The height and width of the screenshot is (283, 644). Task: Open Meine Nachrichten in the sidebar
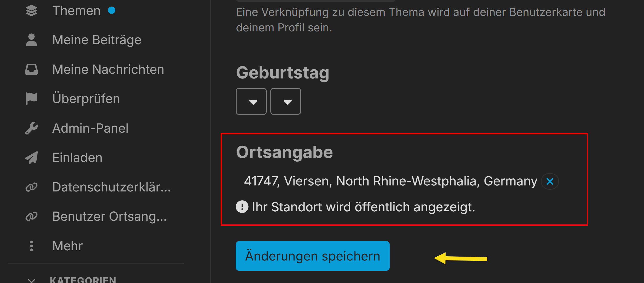click(x=108, y=70)
